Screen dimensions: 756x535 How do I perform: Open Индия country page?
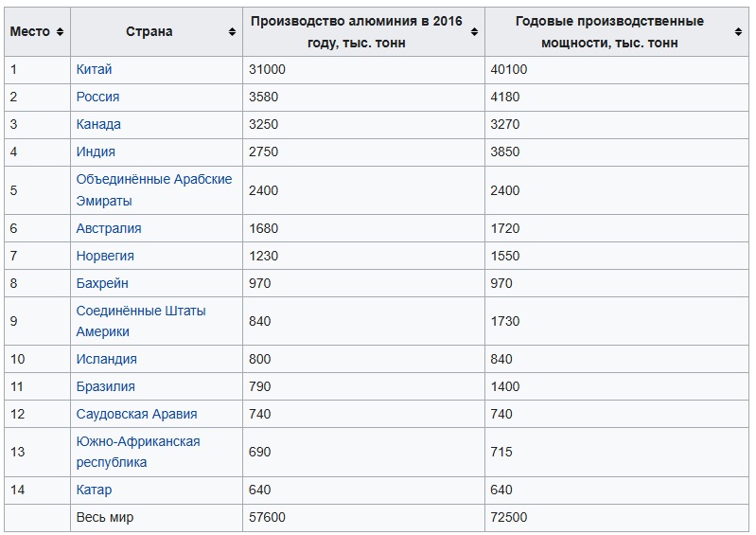pyautogui.click(x=96, y=152)
